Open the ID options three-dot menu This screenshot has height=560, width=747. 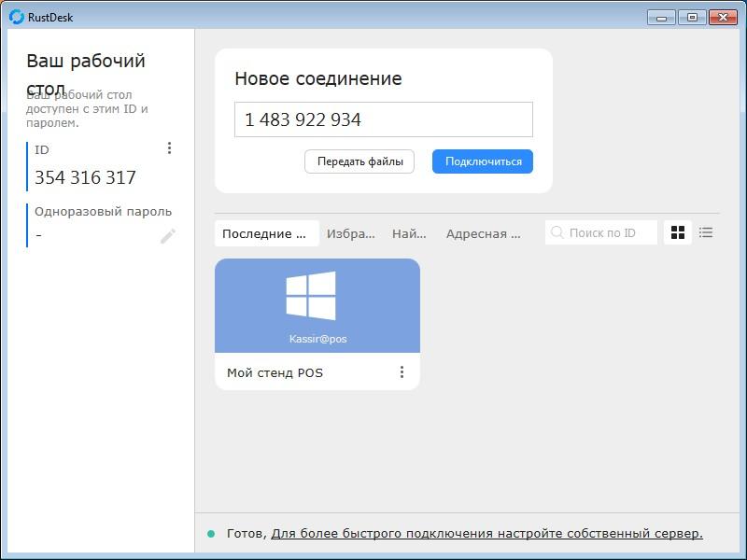pyautogui.click(x=169, y=148)
